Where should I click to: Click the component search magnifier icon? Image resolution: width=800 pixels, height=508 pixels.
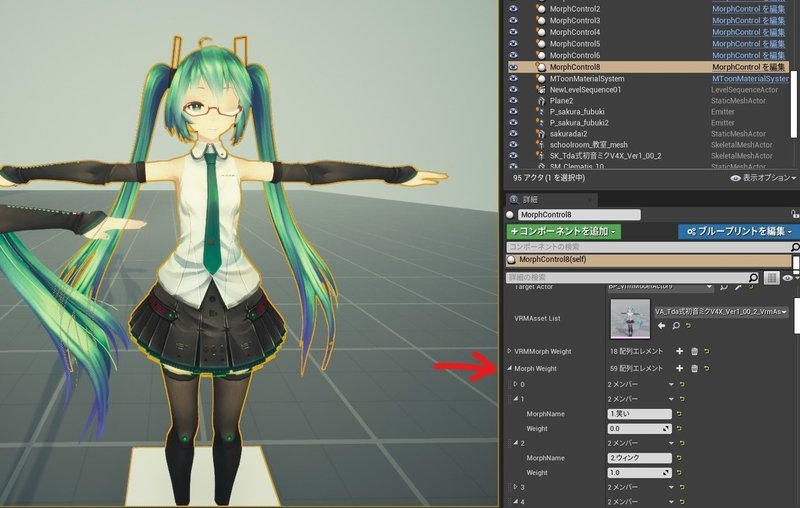(794, 247)
